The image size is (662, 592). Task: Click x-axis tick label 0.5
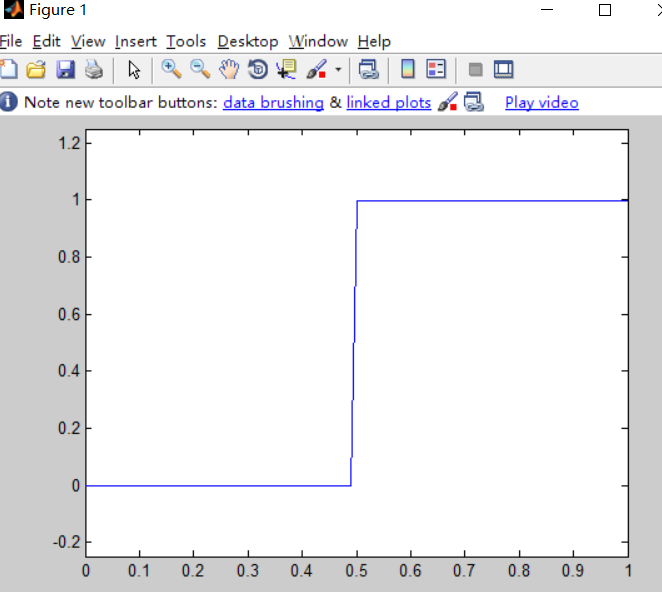(356, 571)
